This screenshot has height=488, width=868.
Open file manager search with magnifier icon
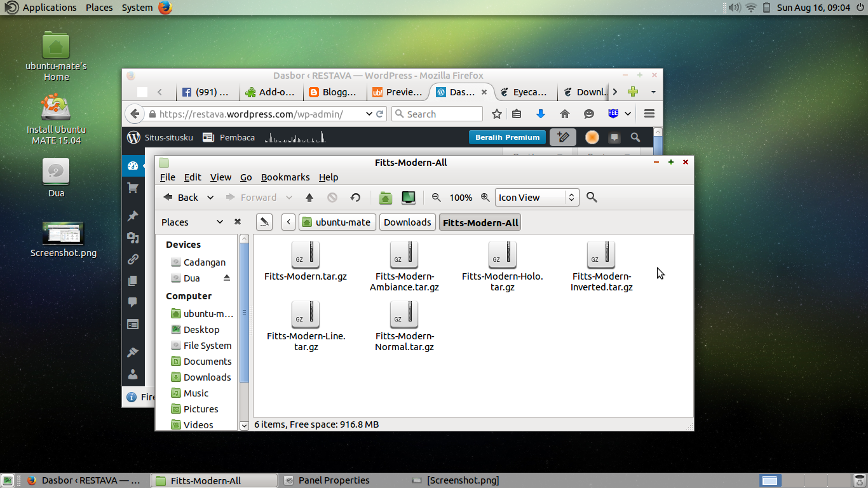[592, 198]
